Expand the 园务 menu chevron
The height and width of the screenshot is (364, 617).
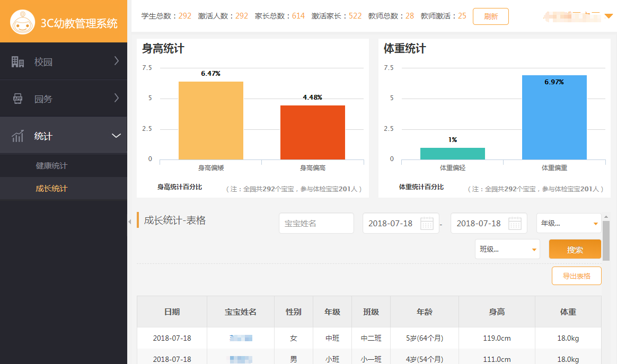point(117,98)
